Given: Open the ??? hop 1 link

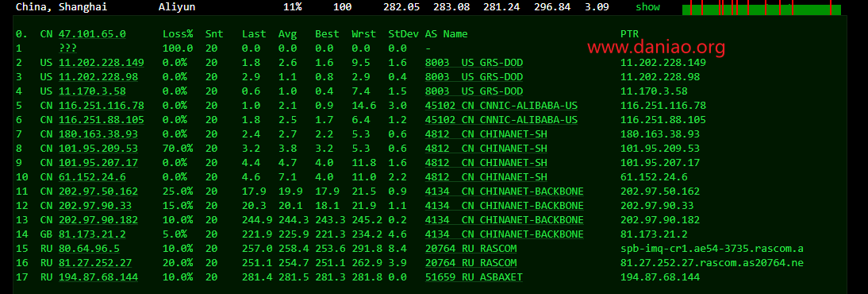Looking at the screenshot, I should coord(67,48).
